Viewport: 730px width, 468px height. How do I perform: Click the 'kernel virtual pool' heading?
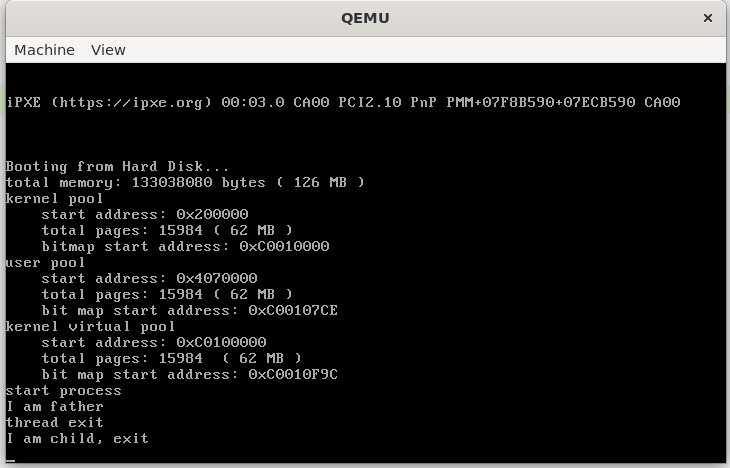(90, 326)
